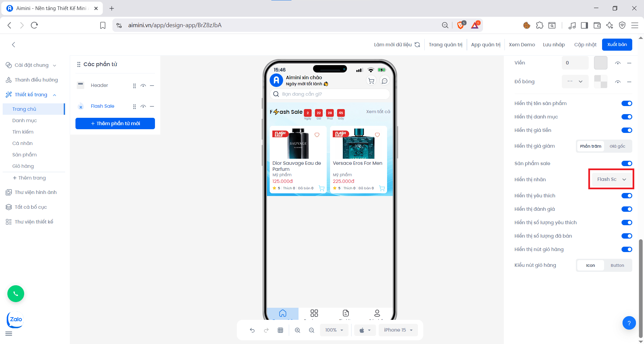This screenshot has width=644, height=344.
Task: Click the green phone call icon
Action: point(16,294)
